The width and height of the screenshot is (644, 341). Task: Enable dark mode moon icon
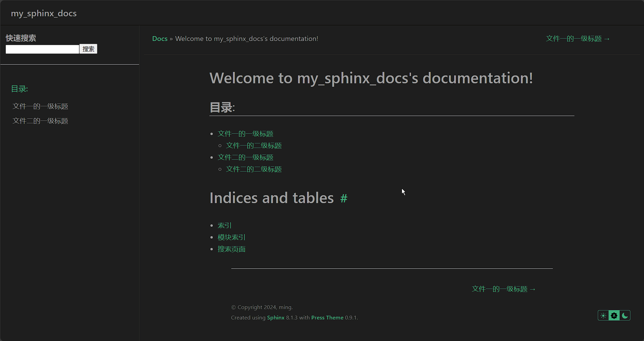[x=625, y=316]
